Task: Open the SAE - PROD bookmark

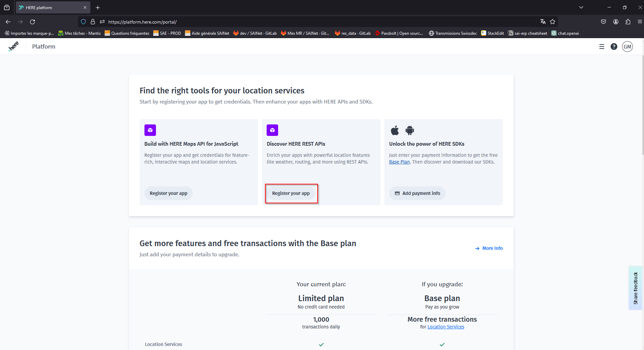Action: point(167,33)
